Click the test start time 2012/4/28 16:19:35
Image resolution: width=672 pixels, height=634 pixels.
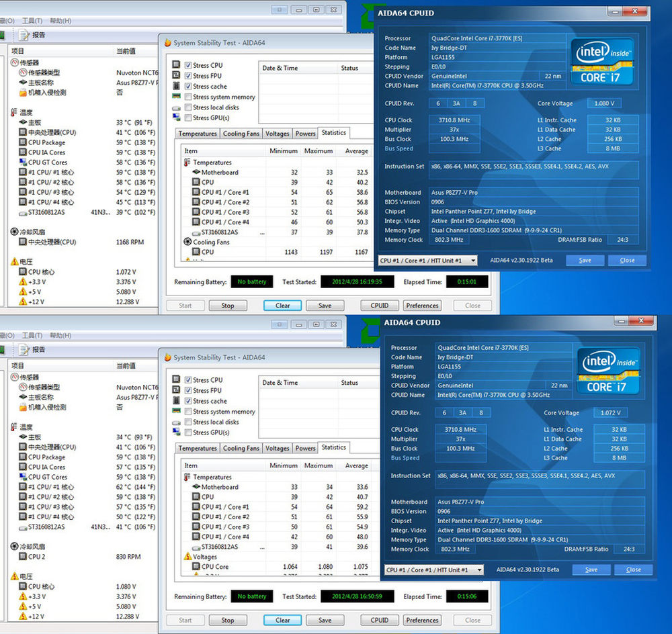click(357, 281)
